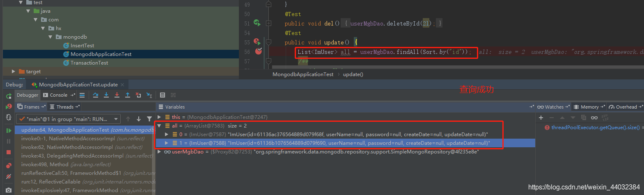Viewport: 644px width, 195px height.
Task: Expand the target folder
Action: pos(14,72)
